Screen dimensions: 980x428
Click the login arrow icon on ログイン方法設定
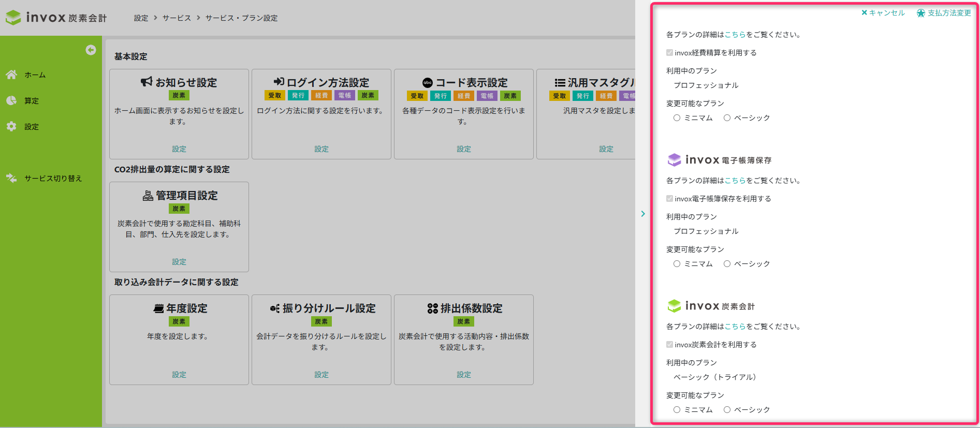279,82
